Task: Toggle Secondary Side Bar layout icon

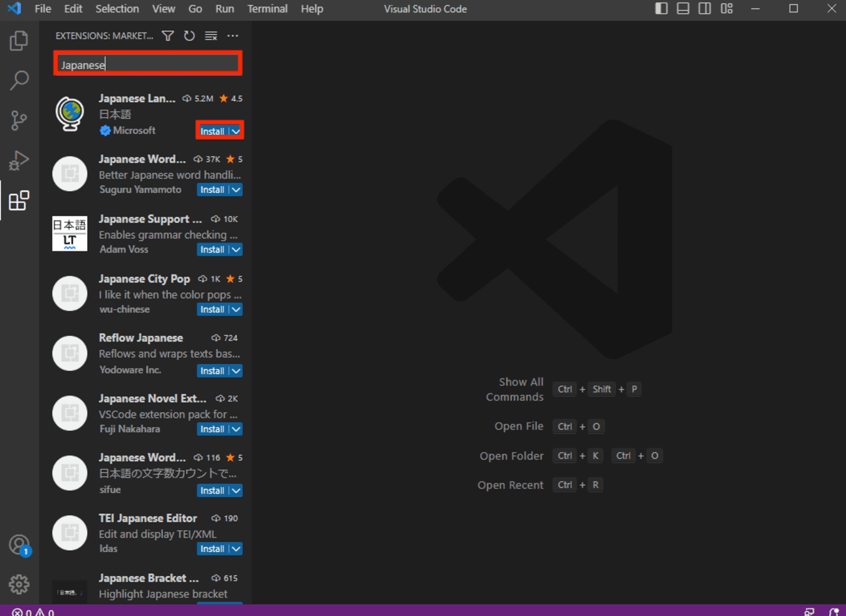Action: [704, 9]
